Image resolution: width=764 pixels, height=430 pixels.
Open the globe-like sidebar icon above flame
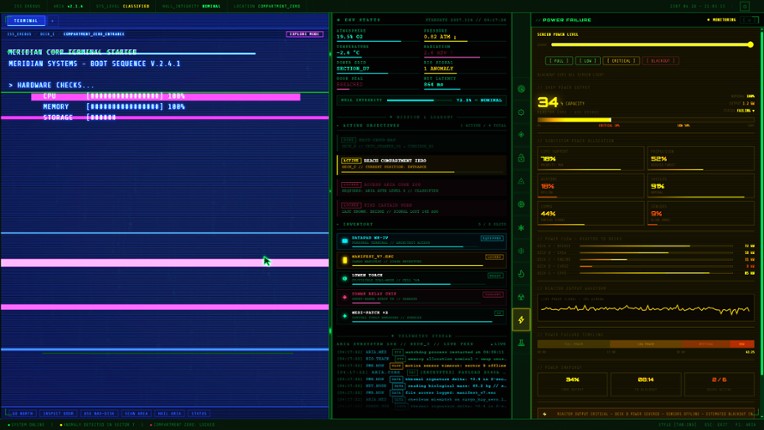pos(521,251)
